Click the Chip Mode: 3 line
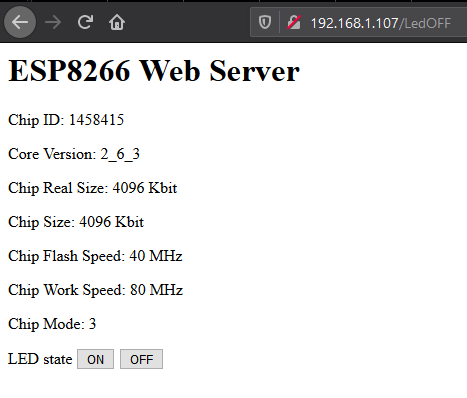Screen dimensions: 467x398 [x=52, y=324]
